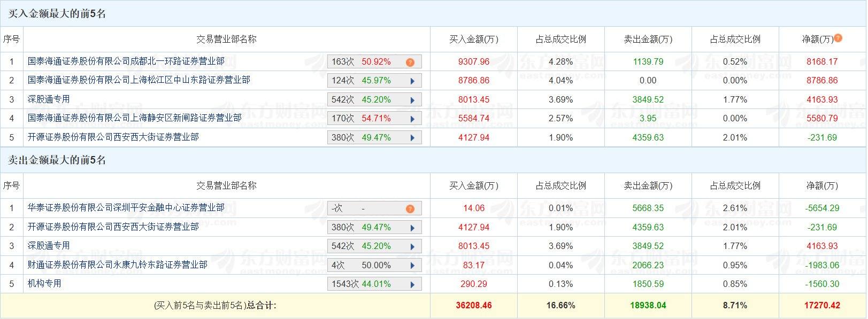Expand details for the 170次 54.71% entry

412,118
